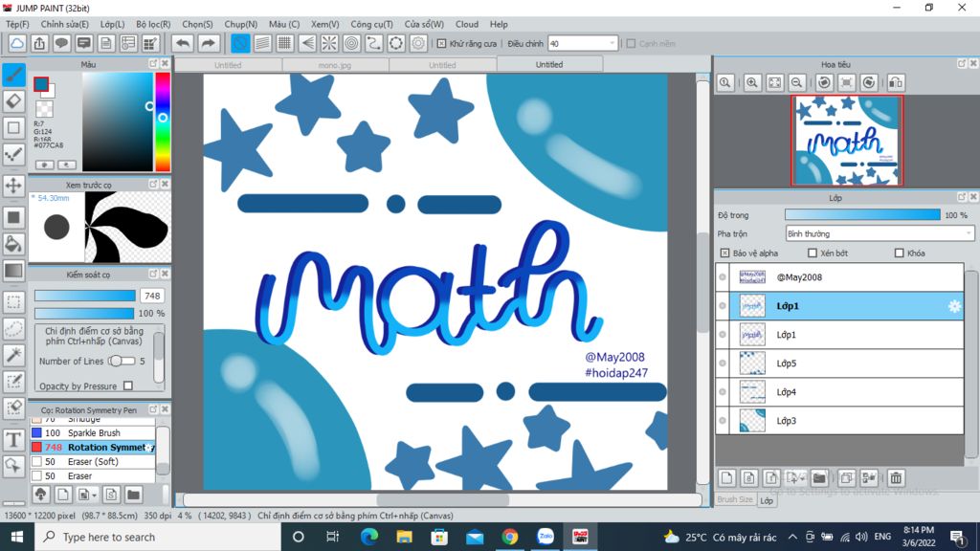Select the Brush tool in left toolbar

click(13, 75)
